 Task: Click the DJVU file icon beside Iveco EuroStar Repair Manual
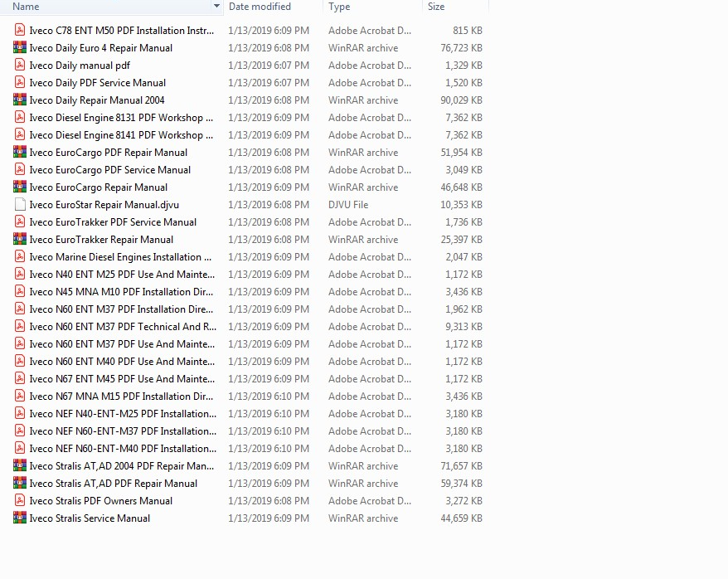19,204
